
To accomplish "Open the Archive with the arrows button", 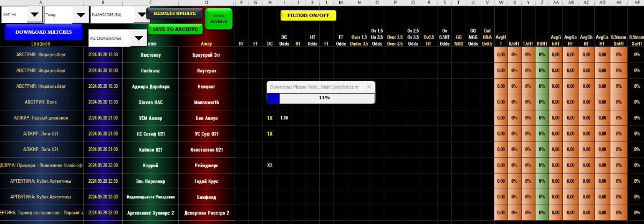I will click(x=218, y=19).
